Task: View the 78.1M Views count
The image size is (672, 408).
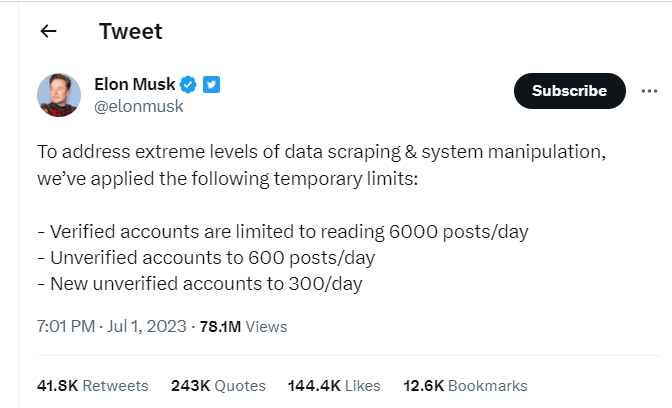Action: (243, 327)
